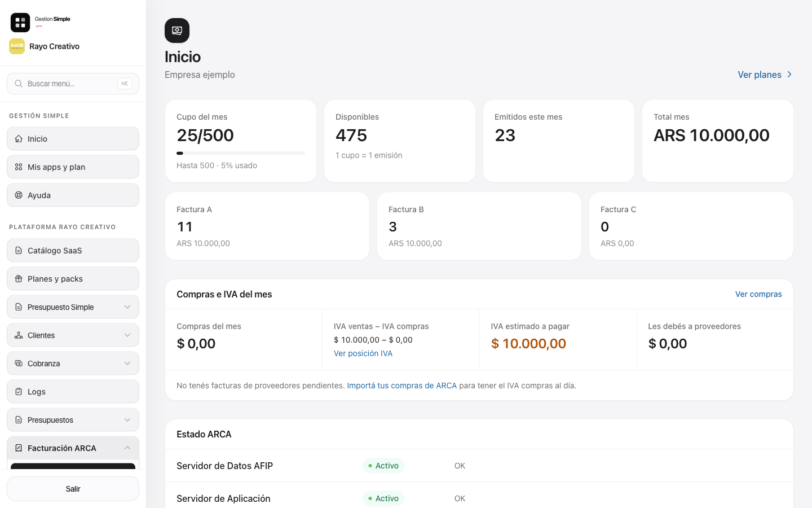The width and height of the screenshot is (812, 508).
Task: Click the document icon beside Catálogo SaaS
Action: [x=19, y=251]
